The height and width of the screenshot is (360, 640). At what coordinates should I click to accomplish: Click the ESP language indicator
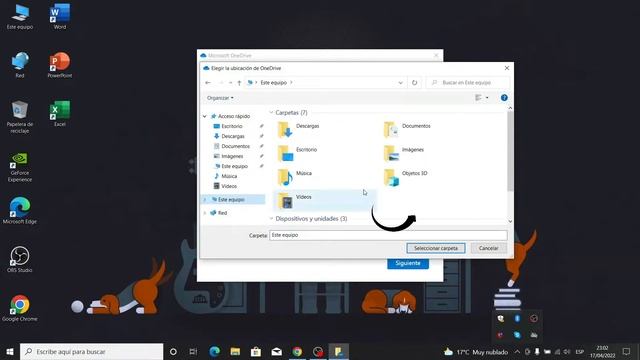click(580, 351)
